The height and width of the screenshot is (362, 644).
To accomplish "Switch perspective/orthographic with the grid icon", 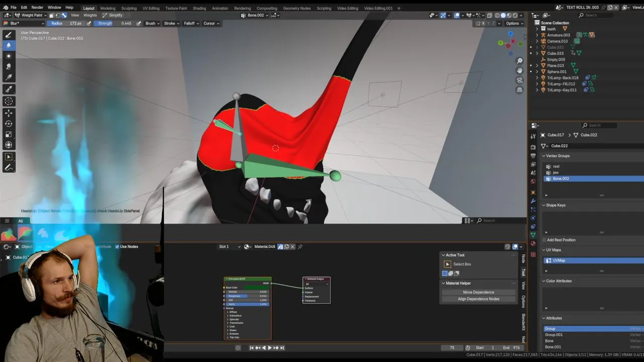I will coord(520,90).
